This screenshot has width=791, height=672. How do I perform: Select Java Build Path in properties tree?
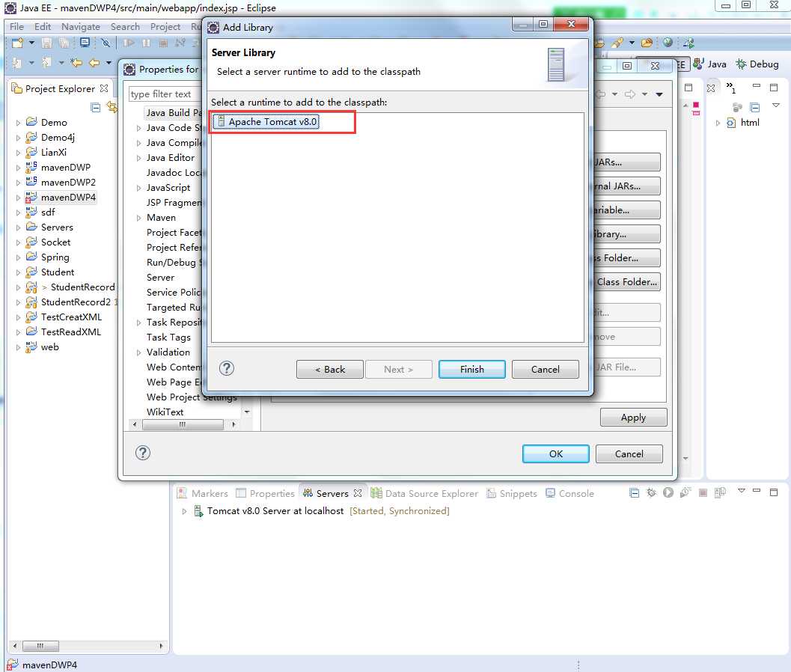[174, 113]
